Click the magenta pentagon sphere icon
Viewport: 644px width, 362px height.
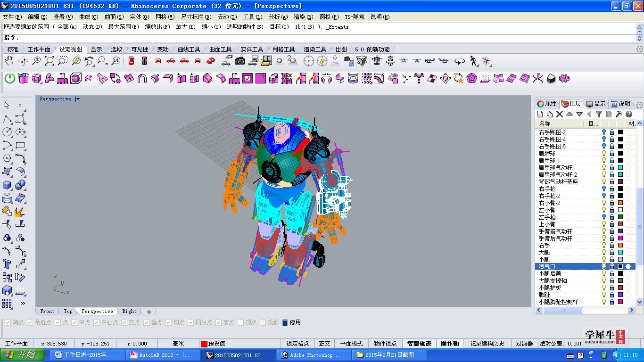tap(471, 78)
